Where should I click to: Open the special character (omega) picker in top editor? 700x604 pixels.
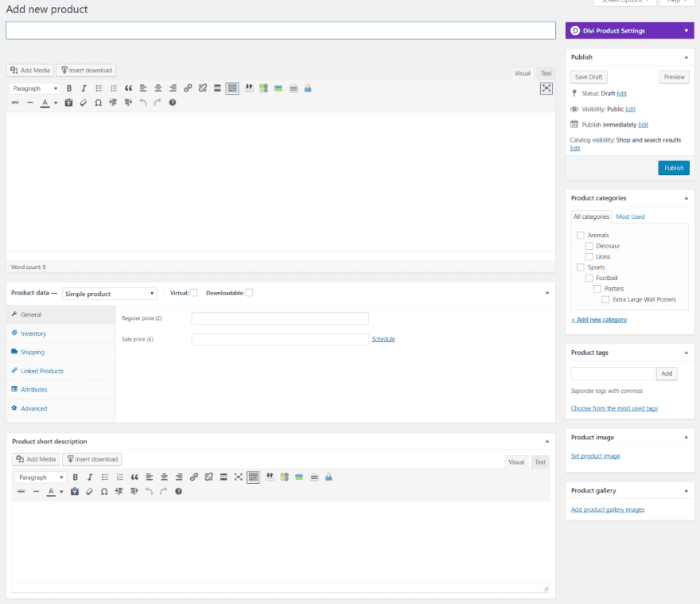coord(98,103)
